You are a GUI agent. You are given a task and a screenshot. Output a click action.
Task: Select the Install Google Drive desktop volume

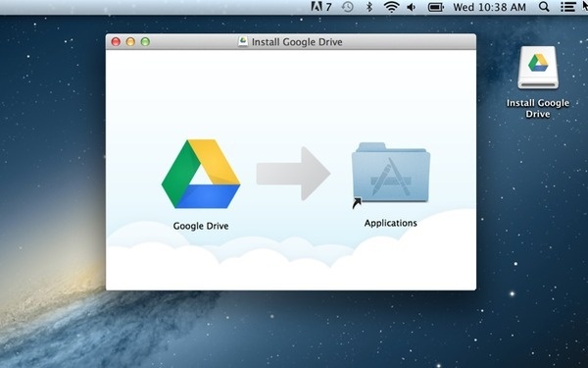(x=538, y=68)
